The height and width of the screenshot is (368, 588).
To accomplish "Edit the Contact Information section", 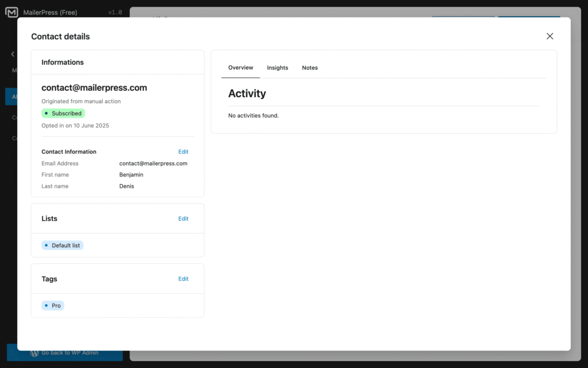I will point(183,152).
